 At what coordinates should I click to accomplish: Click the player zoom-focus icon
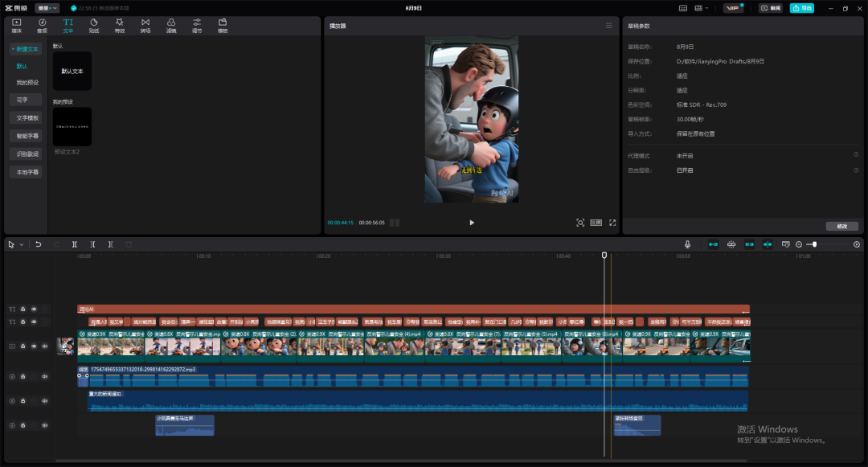[580, 223]
